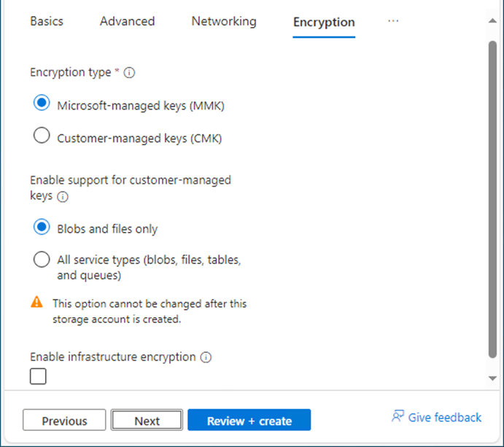Choose All service types radio option
Viewport: 504px width, 447px height.
(x=42, y=260)
